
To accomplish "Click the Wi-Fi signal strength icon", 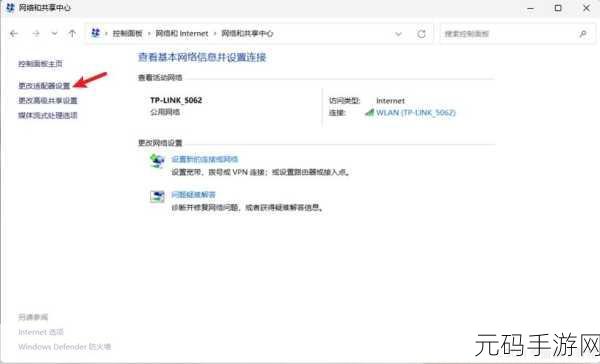I will (369, 112).
